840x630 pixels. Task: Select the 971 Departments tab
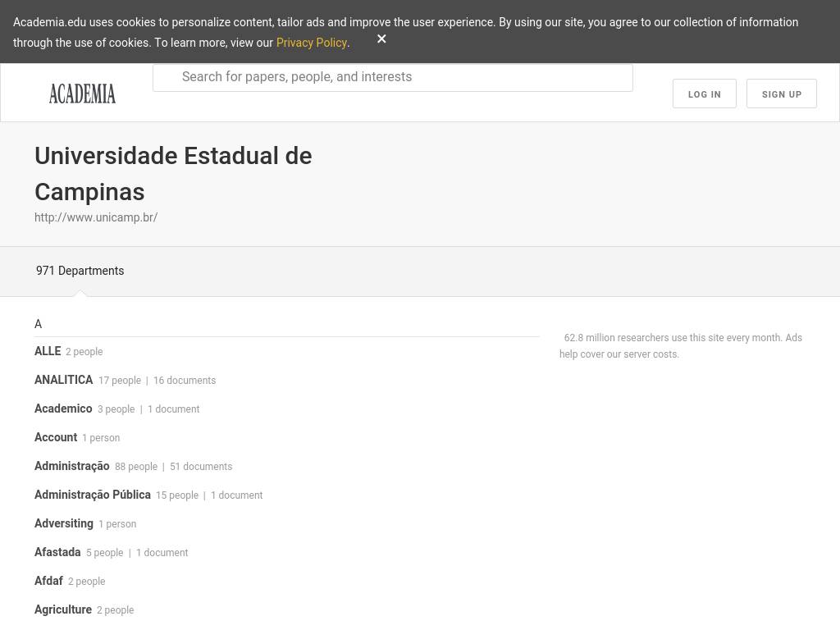(x=80, y=271)
